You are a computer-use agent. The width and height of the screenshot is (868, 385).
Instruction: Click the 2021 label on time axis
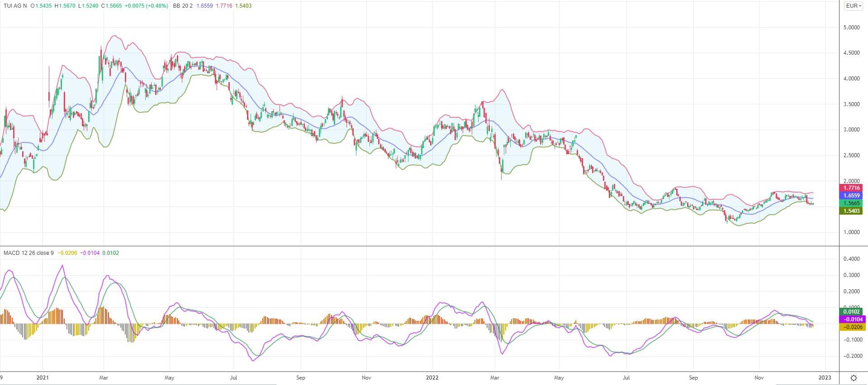[x=43, y=377]
